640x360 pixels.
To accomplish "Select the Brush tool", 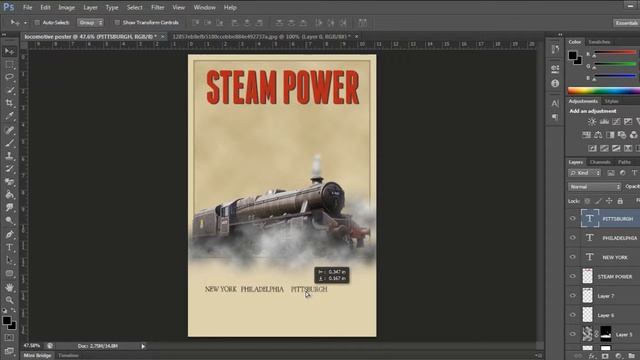I will point(9,143).
